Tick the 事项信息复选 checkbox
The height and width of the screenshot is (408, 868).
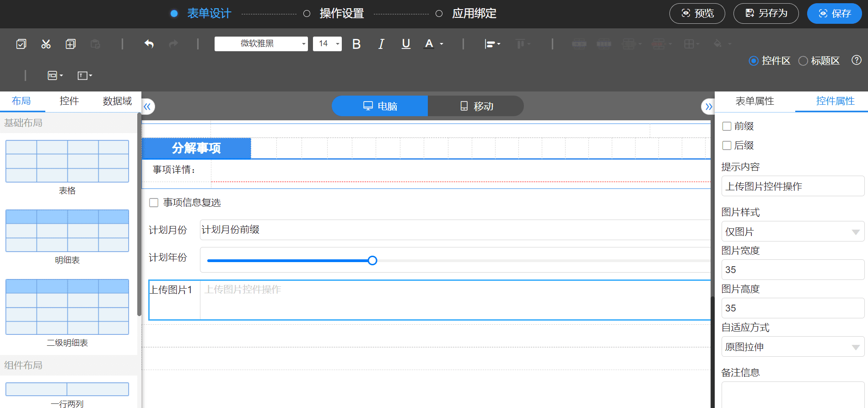[x=154, y=203]
